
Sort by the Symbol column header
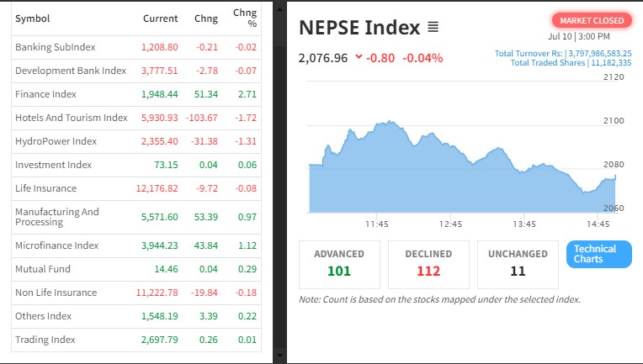tap(32, 18)
